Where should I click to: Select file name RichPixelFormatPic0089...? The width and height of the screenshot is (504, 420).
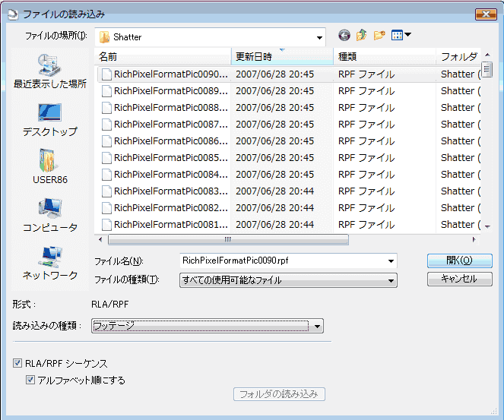coord(171,91)
